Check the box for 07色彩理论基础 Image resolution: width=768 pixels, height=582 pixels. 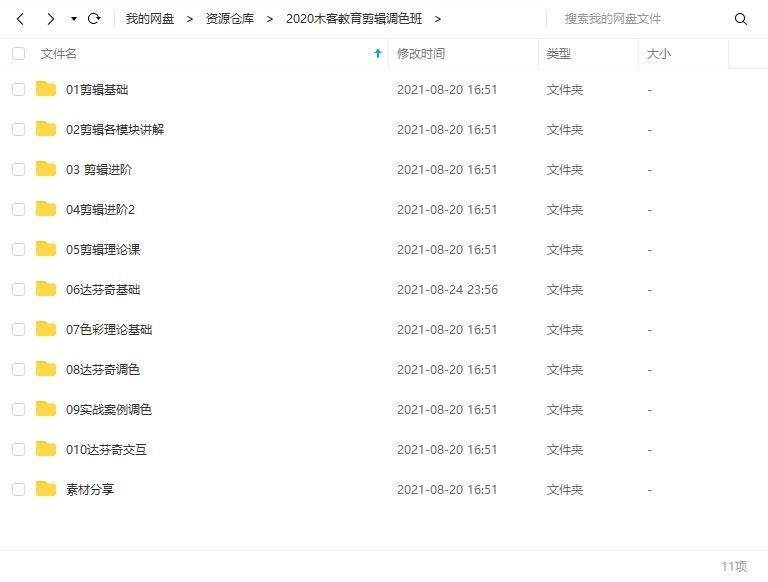[19, 329]
